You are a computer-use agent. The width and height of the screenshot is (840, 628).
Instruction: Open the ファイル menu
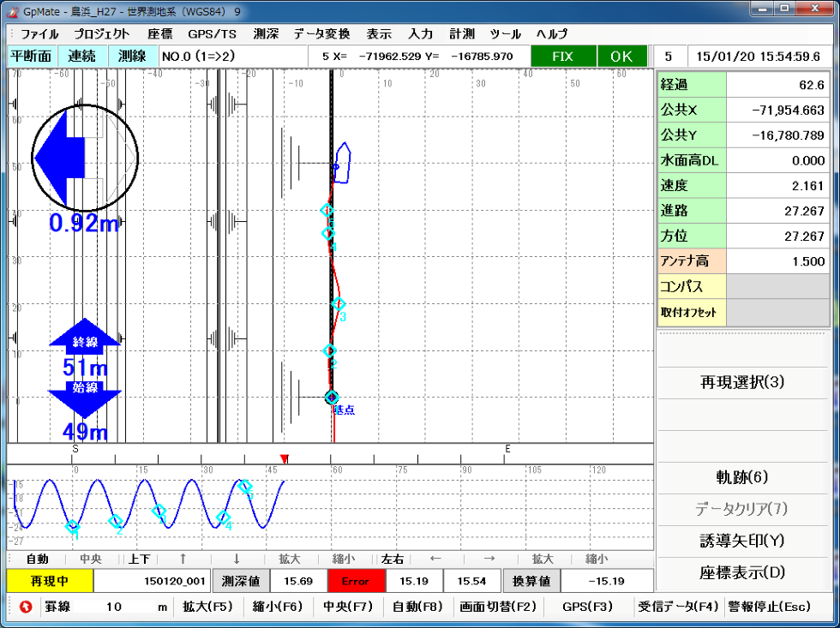click(x=39, y=34)
